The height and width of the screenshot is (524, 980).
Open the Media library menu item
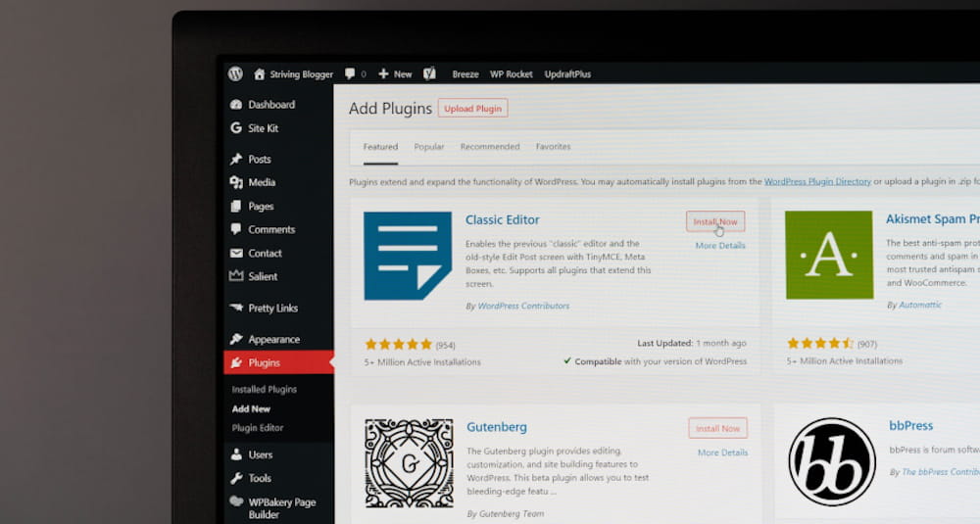(261, 182)
